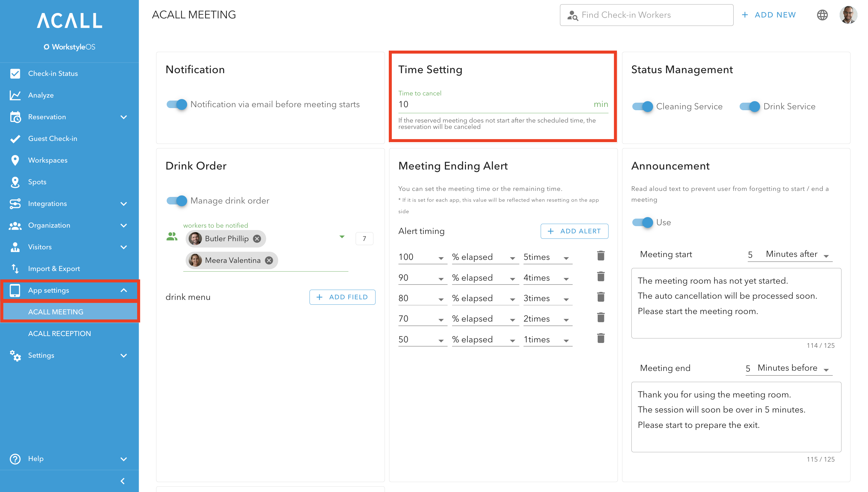
Task: Expand the Help menu
Action: 124,459
